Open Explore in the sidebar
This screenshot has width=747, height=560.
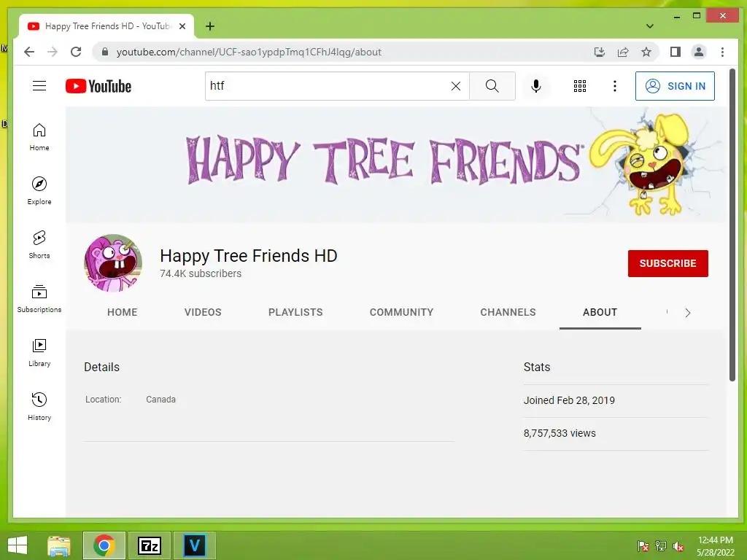coord(39,190)
